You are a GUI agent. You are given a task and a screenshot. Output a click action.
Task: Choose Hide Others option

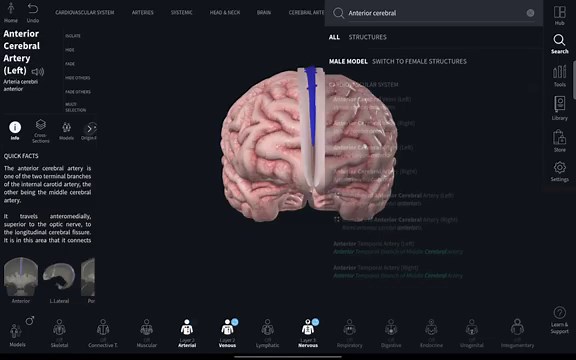click(x=78, y=78)
